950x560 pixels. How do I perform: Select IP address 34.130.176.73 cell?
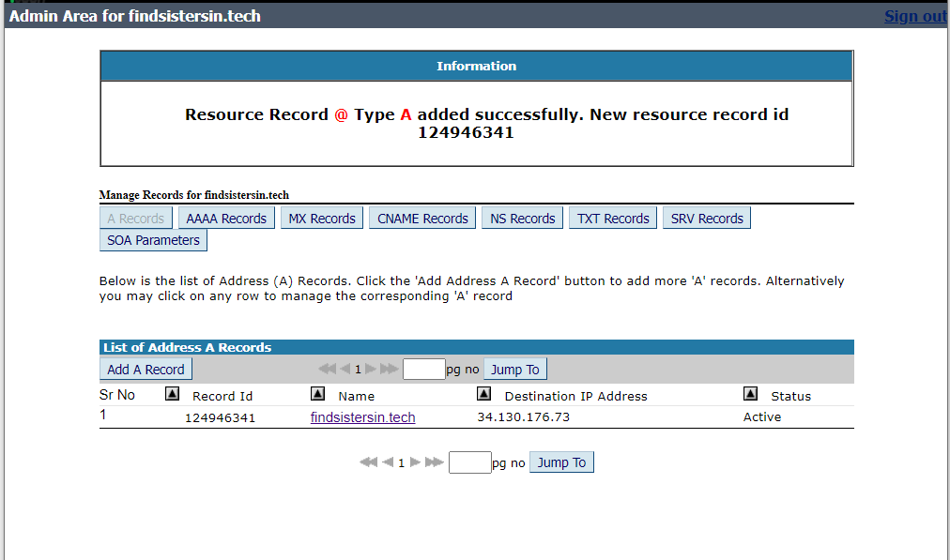click(524, 417)
